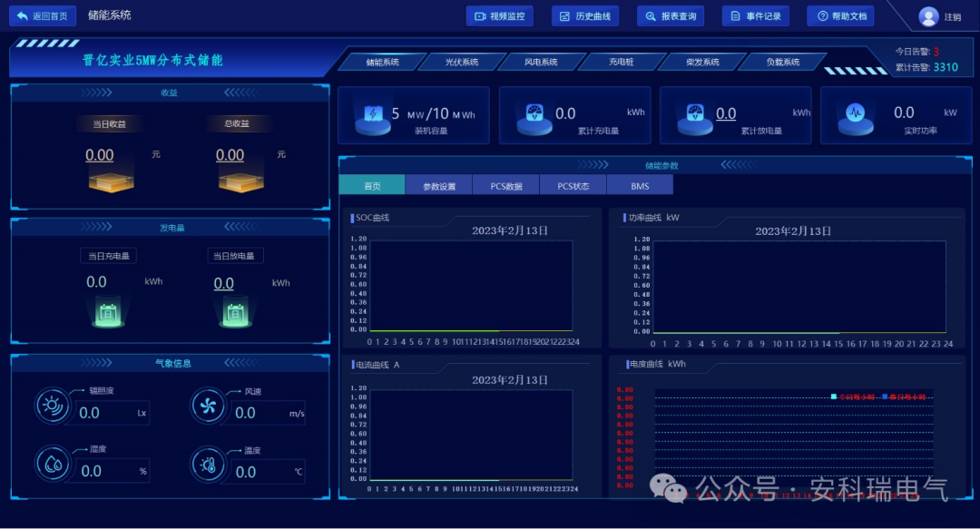Click the 事件记录 document icon

click(x=736, y=16)
